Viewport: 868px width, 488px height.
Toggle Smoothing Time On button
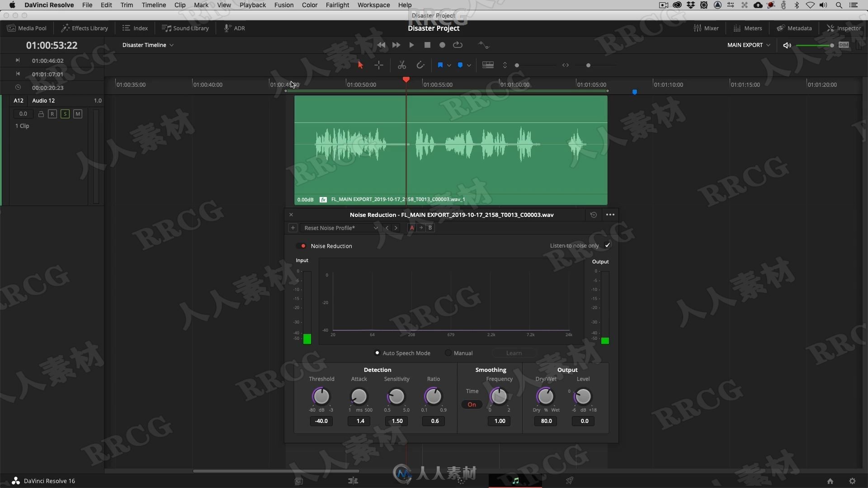[472, 404]
